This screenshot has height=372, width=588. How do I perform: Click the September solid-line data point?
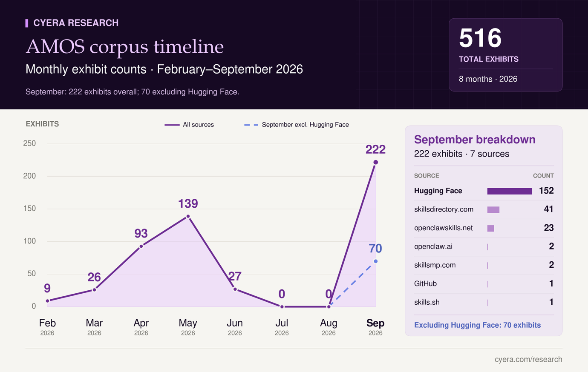click(x=375, y=162)
